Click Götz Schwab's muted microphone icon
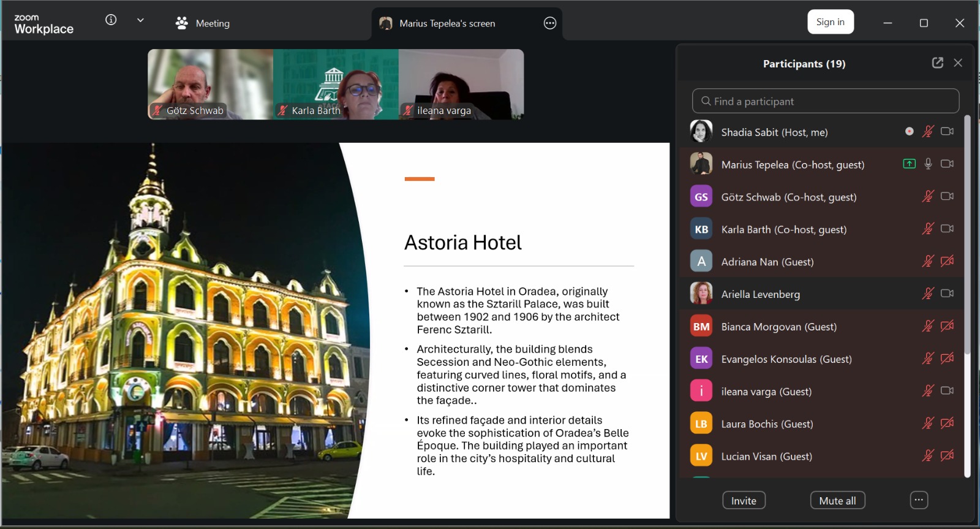 [x=928, y=196]
